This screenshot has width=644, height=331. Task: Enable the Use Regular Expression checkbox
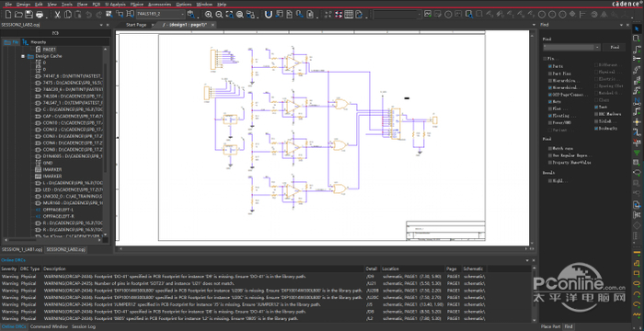550,155
